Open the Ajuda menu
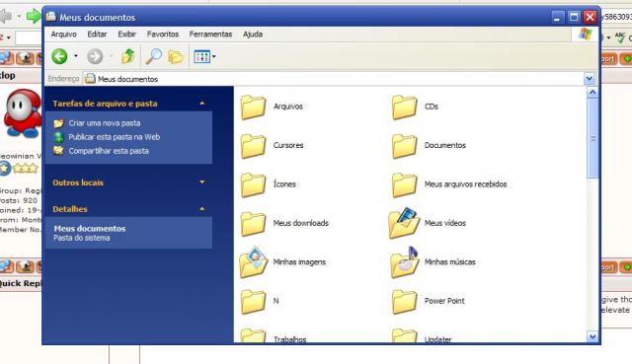This screenshot has height=364, width=632. pos(253,35)
